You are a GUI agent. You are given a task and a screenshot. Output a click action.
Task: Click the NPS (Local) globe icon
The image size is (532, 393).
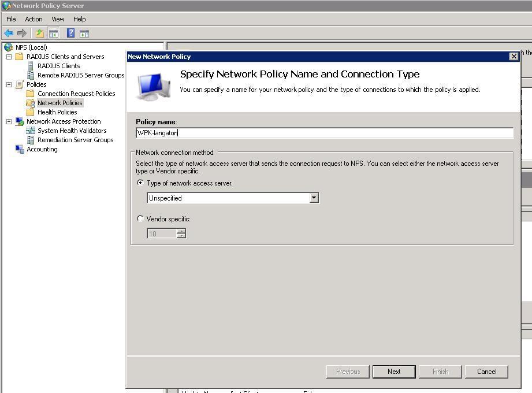click(9, 47)
